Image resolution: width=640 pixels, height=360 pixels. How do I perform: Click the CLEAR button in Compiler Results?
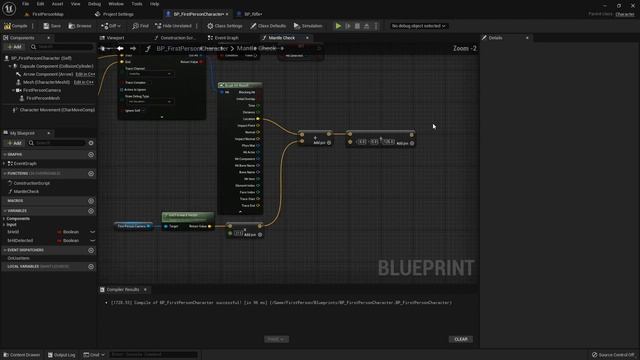coord(461,339)
